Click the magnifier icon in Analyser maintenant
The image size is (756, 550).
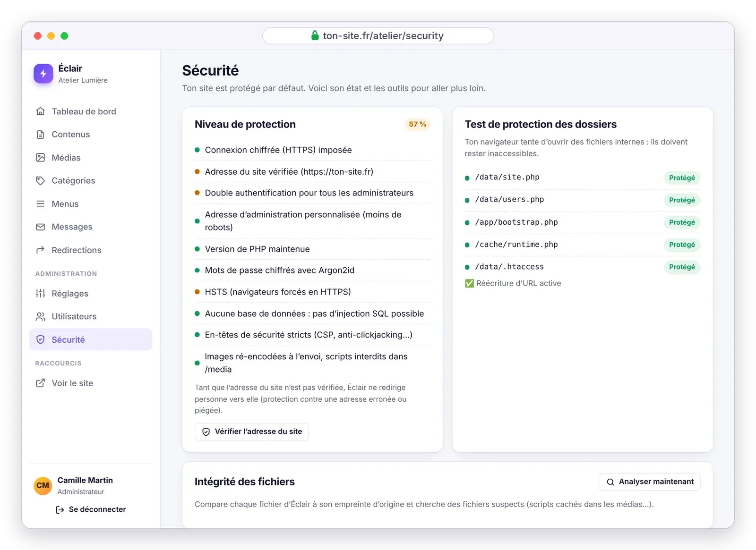pos(610,482)
